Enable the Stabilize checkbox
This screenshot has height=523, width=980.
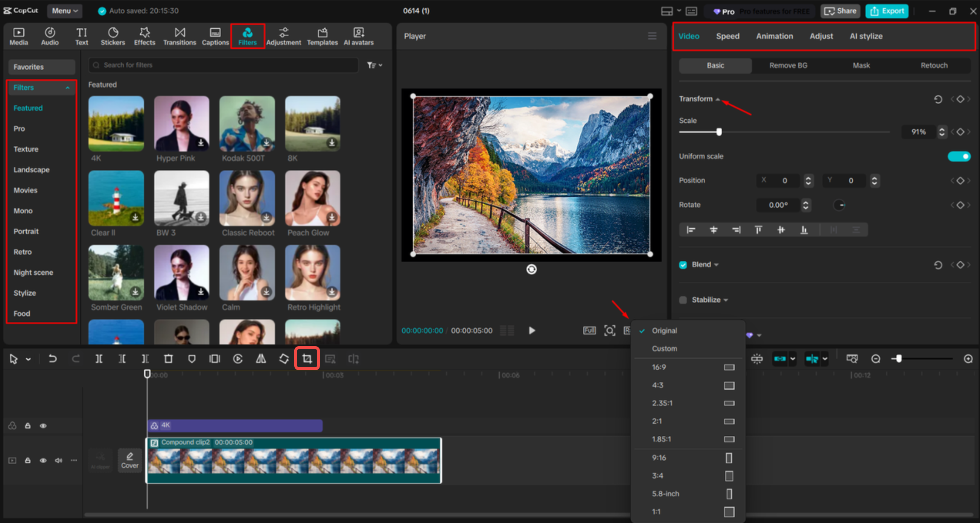(x=683, y=300)
